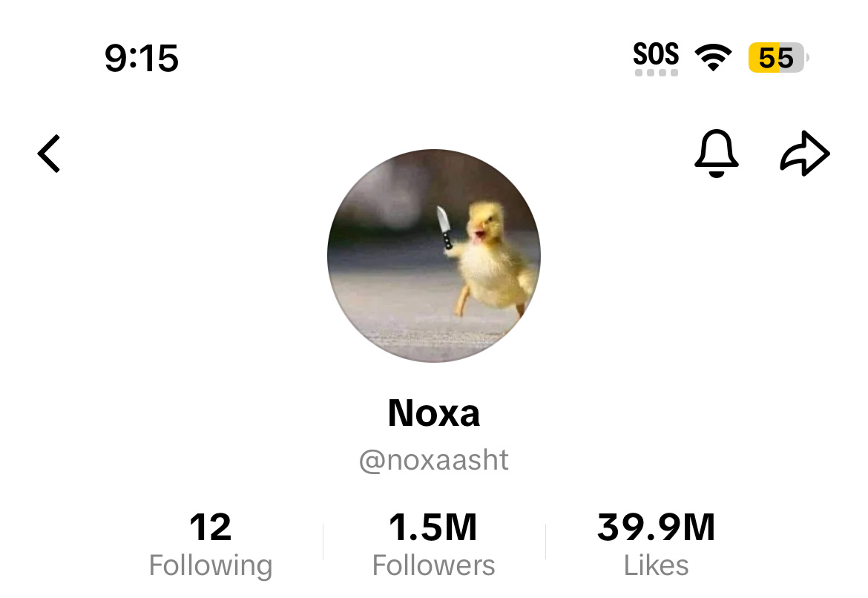Tap the notification bell icon
Viewport: 868px width, 598px height.
717,154
